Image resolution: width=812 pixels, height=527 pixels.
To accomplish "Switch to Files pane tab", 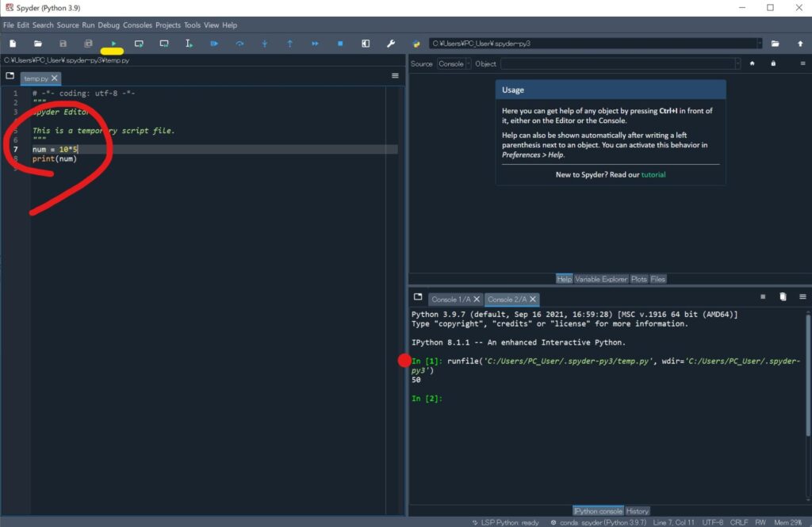I will (x=657, y=279).
